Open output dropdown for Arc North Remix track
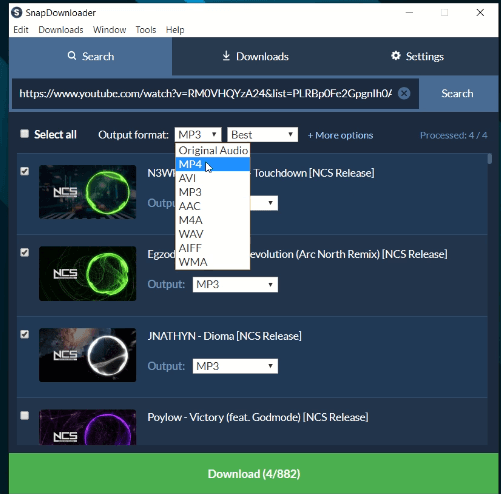 [235, 285]
